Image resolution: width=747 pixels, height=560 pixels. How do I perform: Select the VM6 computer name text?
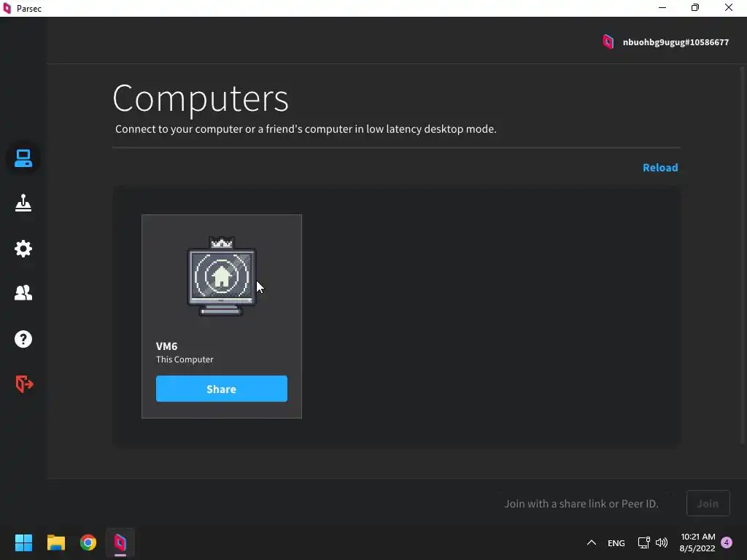click(x=167, y=346)
